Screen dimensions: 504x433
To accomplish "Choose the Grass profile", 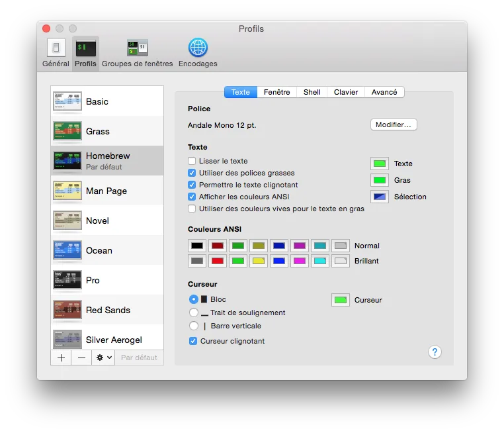I will 107,131.
